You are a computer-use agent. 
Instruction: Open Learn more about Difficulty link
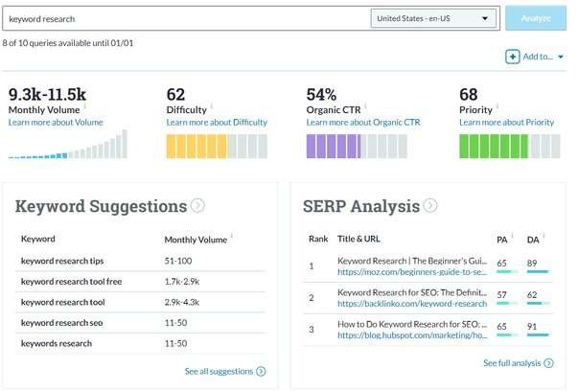point(217,123)
